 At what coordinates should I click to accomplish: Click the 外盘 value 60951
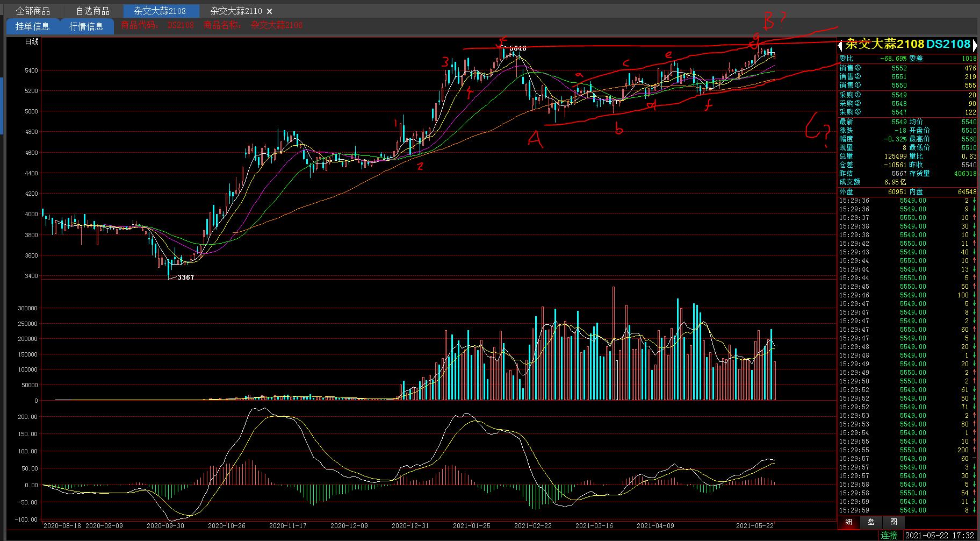tap(897, 192)
